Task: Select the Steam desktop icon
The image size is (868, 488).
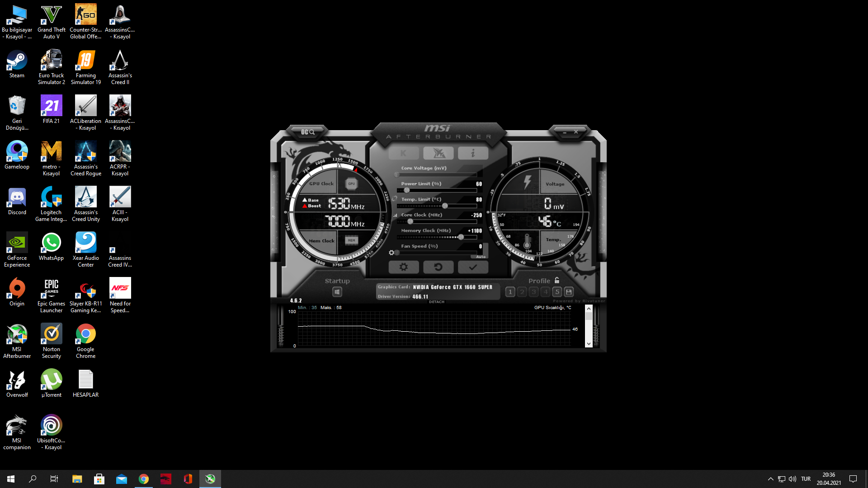Action: (x=17, y=64)
